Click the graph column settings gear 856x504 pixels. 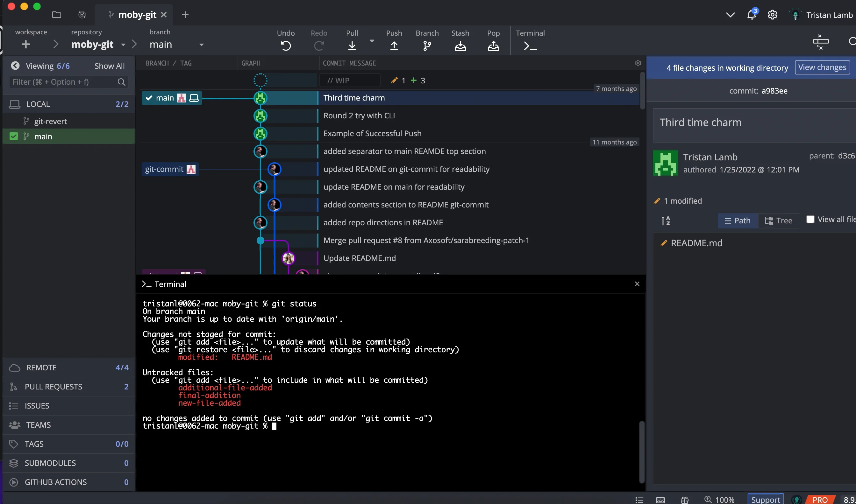[638, 63]
